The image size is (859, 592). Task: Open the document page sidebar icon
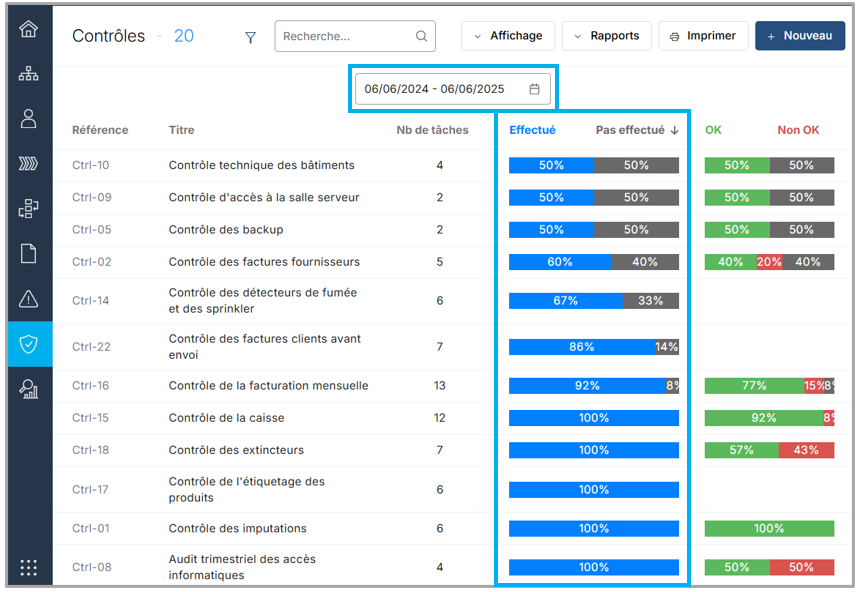pyautogui.click(x=28, y=254)
